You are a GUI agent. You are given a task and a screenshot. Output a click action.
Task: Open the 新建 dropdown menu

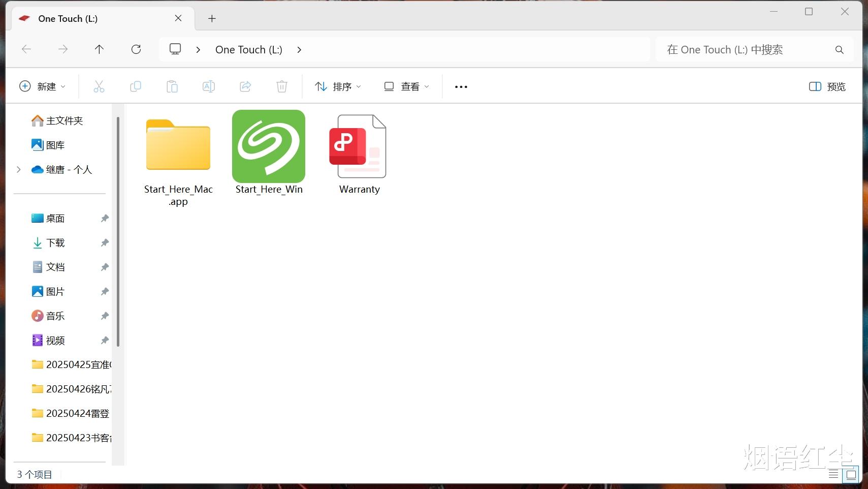click(42, 86)
